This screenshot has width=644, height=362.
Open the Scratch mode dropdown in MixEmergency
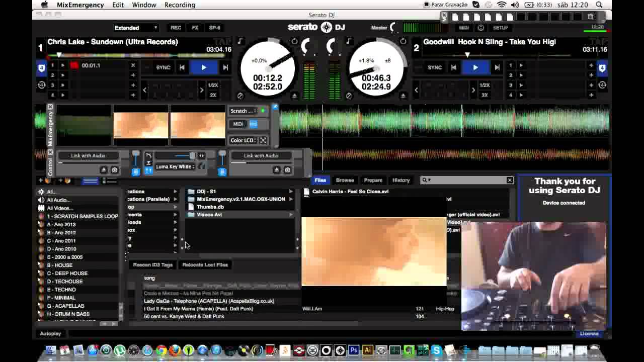(243, 111)
